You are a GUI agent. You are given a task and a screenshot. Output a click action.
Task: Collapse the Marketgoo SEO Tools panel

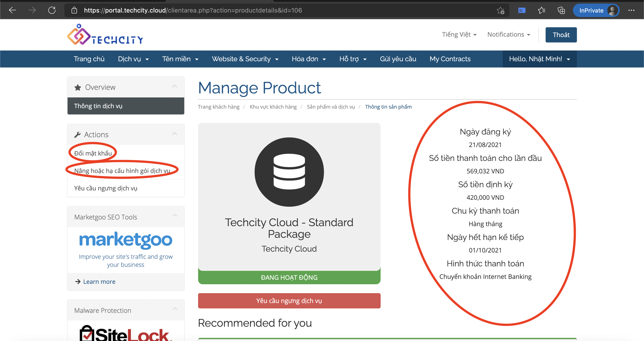[175, 215]
